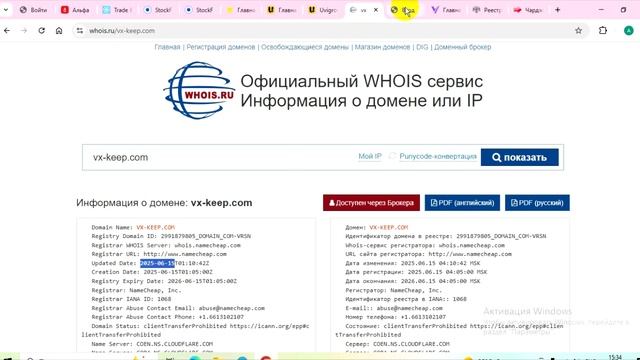
Task: Switch to the Trade tab
Action: [x=117, y=10]
